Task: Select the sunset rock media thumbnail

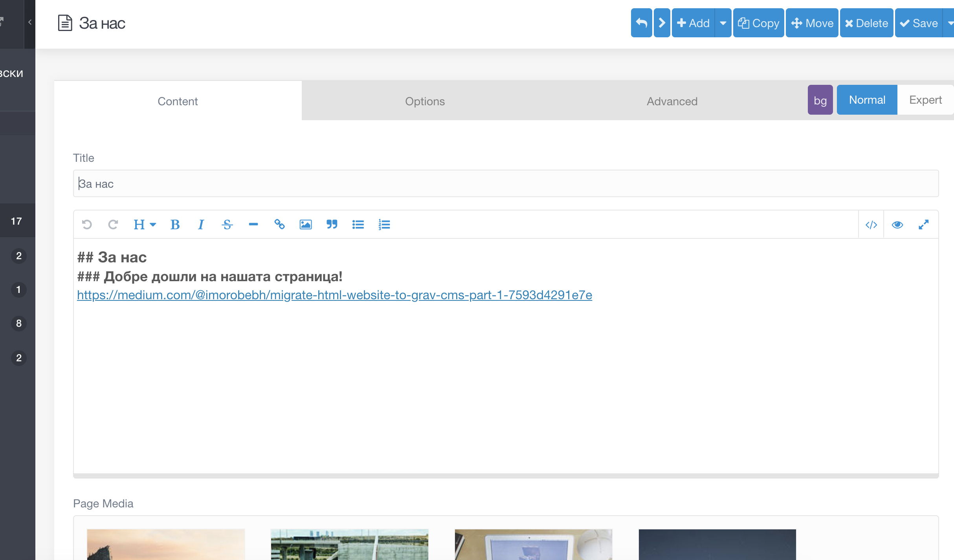Action: pos(166,544)
